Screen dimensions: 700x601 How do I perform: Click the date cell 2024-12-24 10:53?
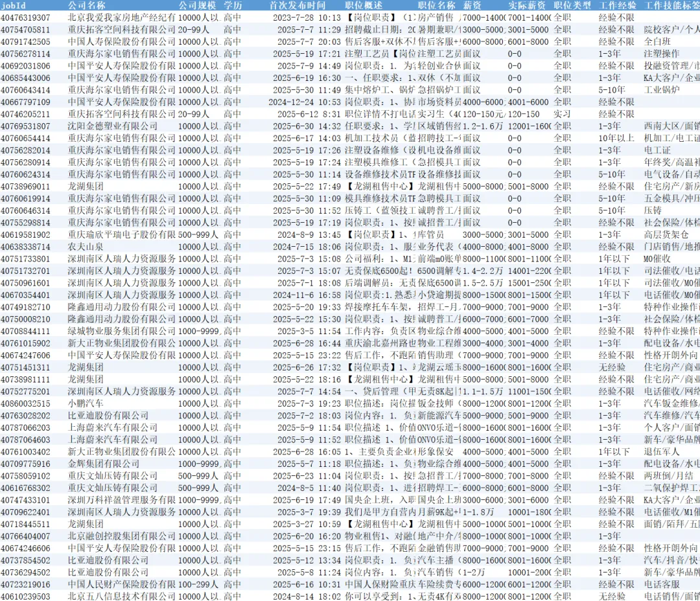pos(305,102)
